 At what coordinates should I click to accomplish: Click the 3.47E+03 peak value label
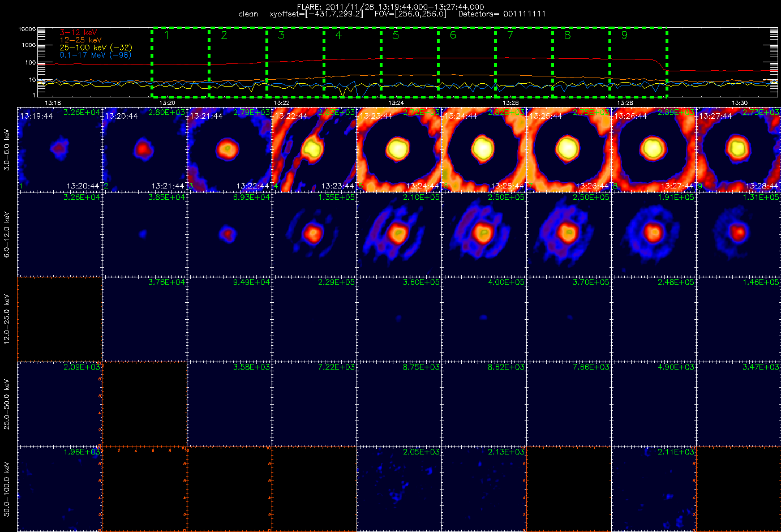click(761, 367)
